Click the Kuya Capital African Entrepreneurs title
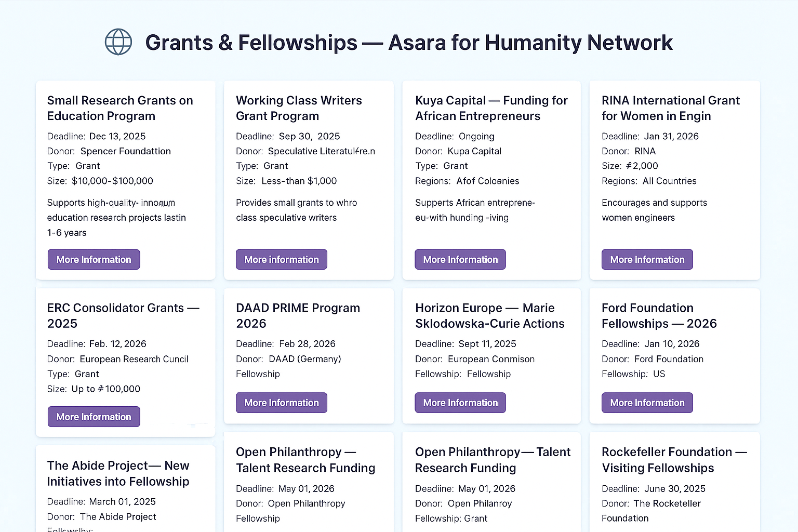 tap(491, 108)
